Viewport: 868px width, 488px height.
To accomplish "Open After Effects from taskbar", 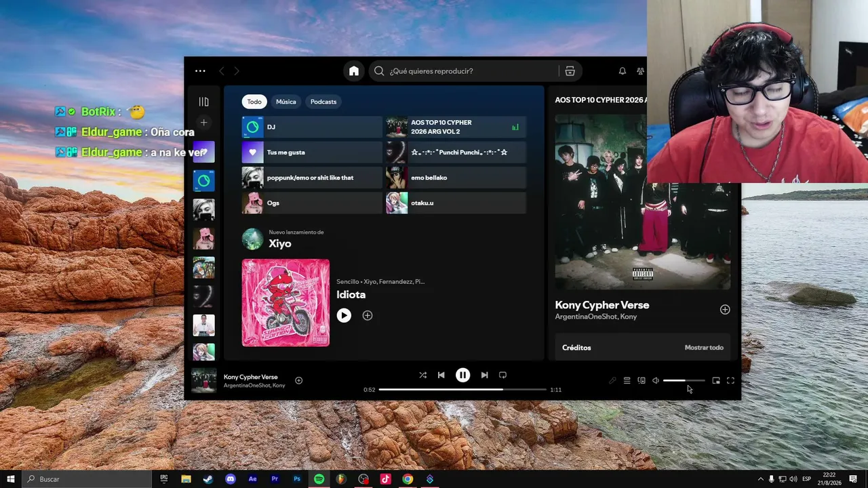I will tap(253, 479).
